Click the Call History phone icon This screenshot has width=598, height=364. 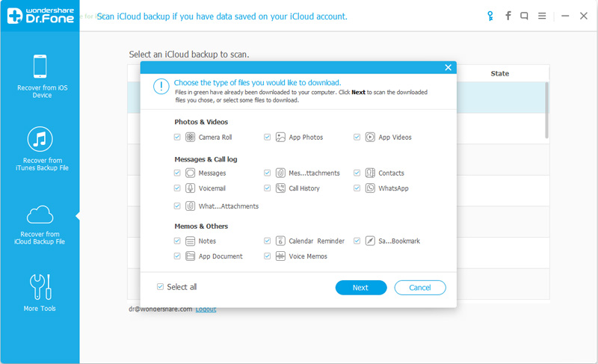tap(280, 188)
